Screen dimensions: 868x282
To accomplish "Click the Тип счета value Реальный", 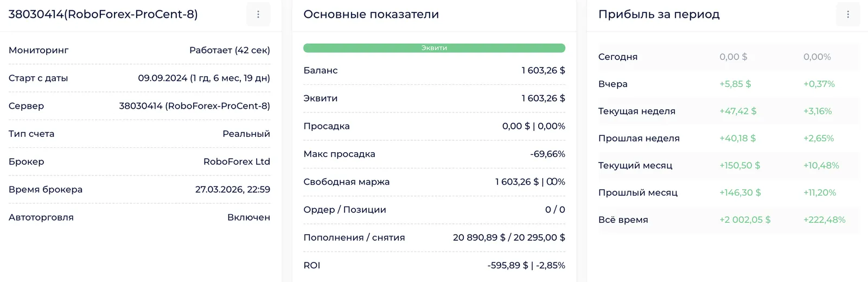I will pos(246,134).
